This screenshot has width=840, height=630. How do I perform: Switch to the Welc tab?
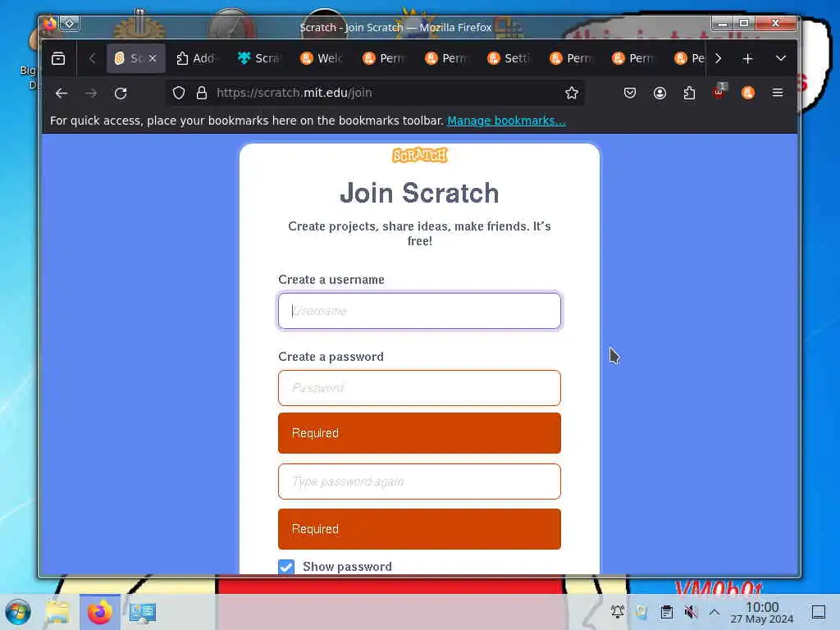coord(322,58)
